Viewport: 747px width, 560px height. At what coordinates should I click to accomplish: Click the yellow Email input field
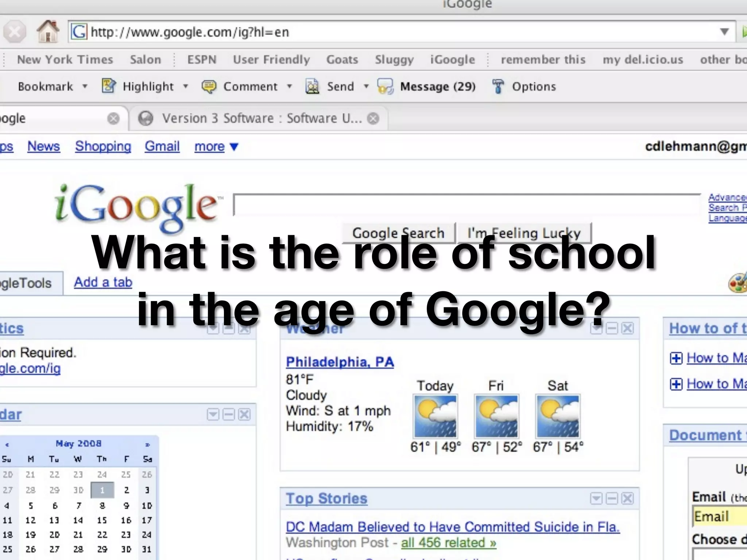pos(720,517)
